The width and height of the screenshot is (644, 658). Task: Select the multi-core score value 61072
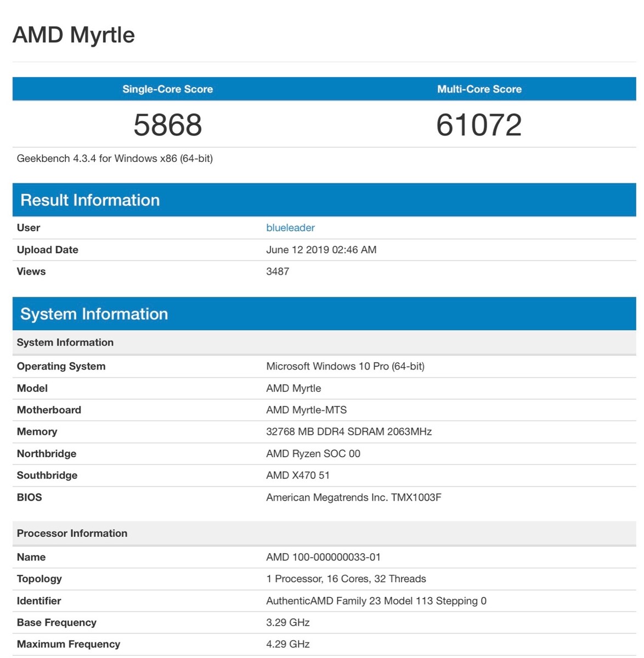(x=479, y=125)
